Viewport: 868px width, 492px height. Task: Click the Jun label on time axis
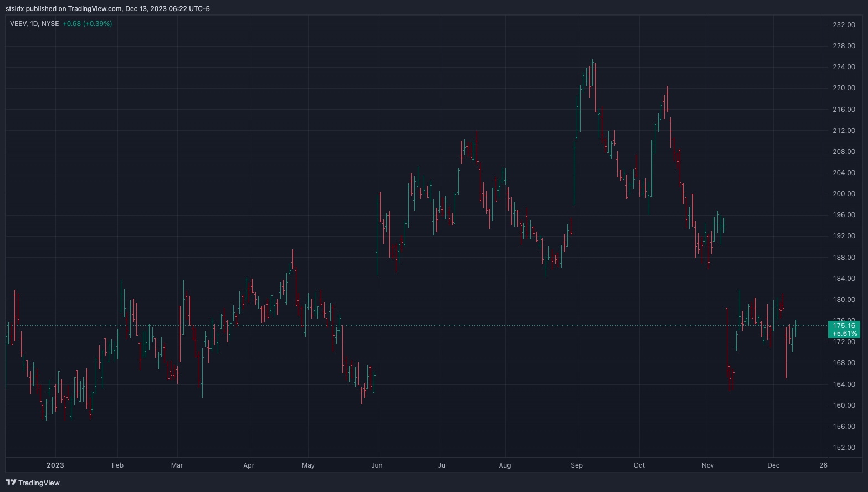[x=377, y=465]
